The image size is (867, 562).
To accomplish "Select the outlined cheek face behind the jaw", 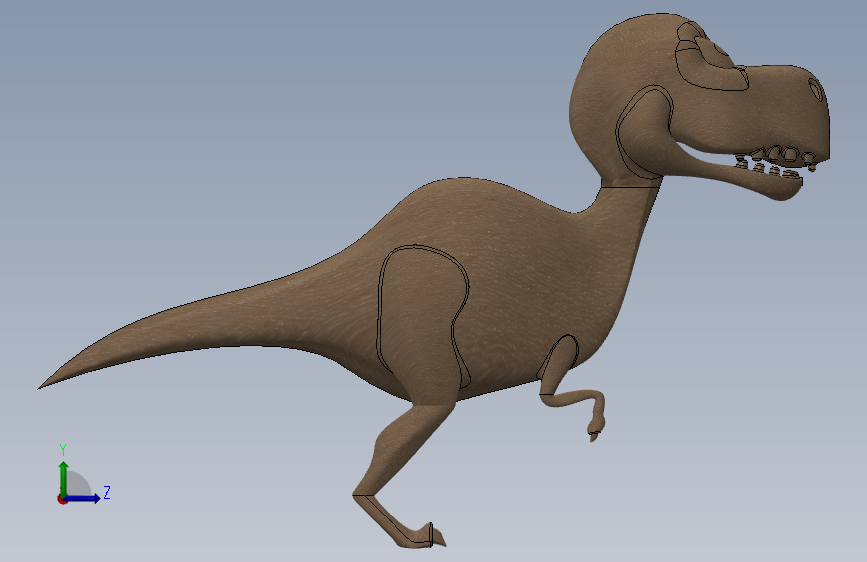I will [x=644, y=132].
